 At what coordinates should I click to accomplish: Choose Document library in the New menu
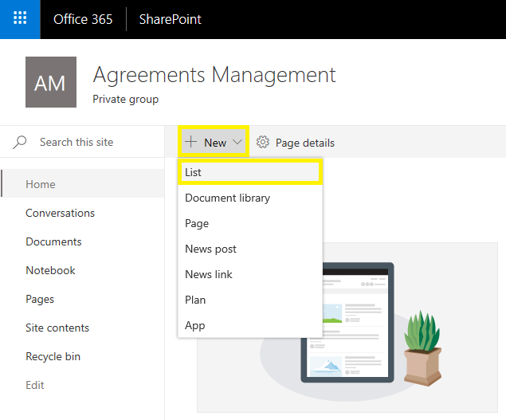point(227,198)
